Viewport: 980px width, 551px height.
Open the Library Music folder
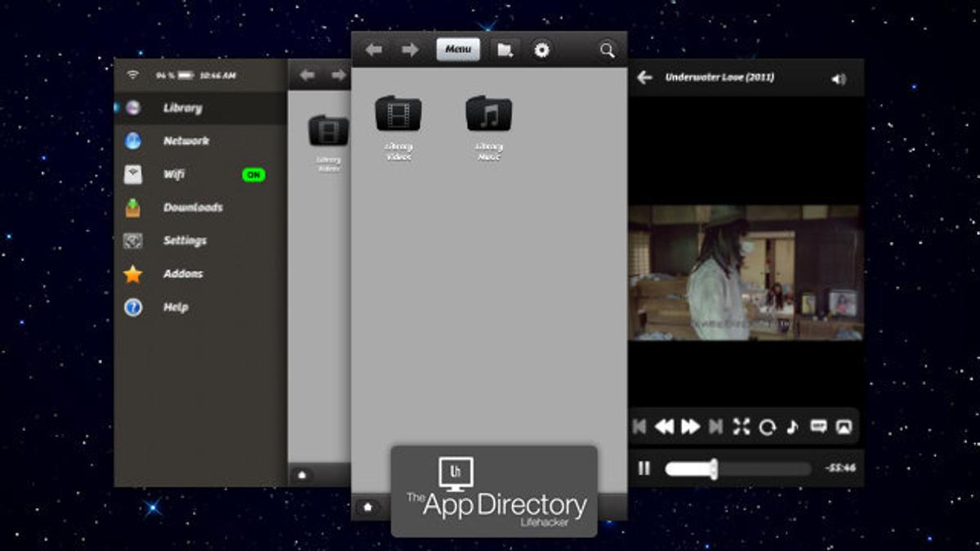pyautogui.click(x=488, y=114)
